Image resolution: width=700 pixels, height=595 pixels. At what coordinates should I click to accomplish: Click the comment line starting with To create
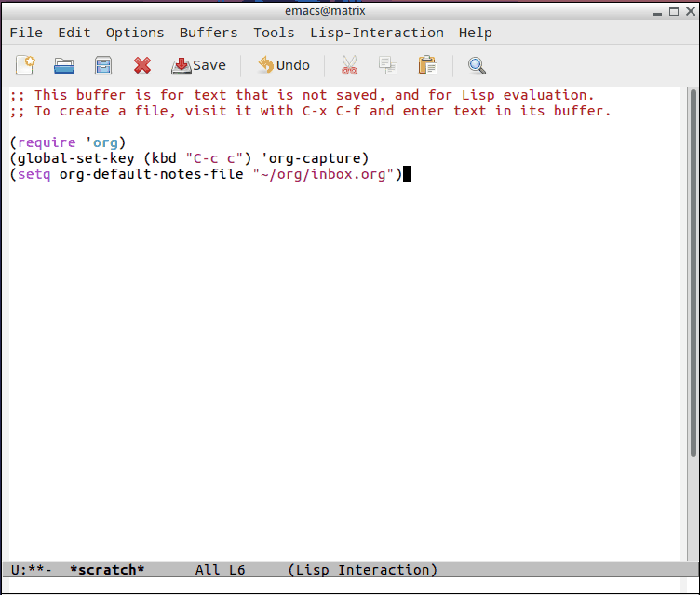pyautogui.click(x=311, y=111)
